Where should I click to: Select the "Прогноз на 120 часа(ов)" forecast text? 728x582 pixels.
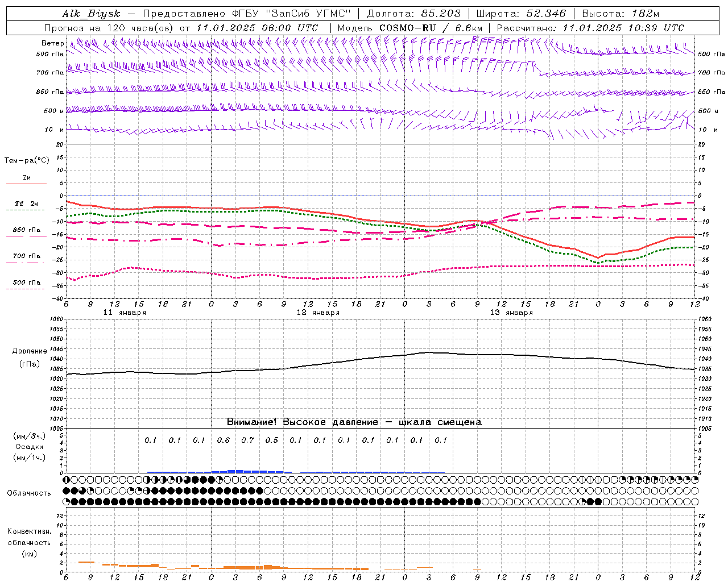coord(109,28)
